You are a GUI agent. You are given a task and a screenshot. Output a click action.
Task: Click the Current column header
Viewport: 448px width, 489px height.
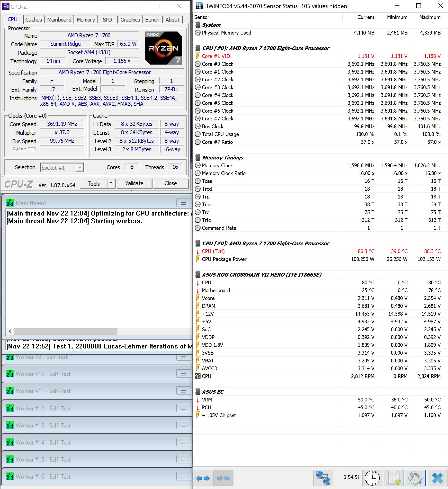click(x=359, y=17)
